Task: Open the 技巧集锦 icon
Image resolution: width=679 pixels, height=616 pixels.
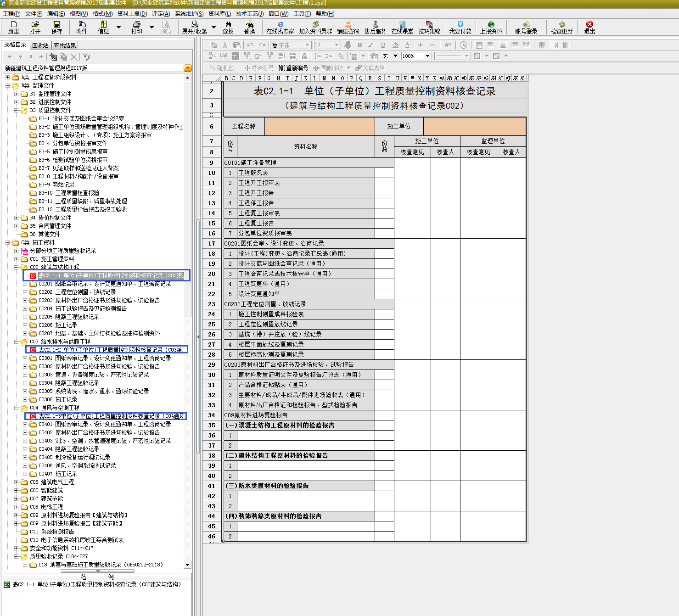Action: click(x=429, y=28)
